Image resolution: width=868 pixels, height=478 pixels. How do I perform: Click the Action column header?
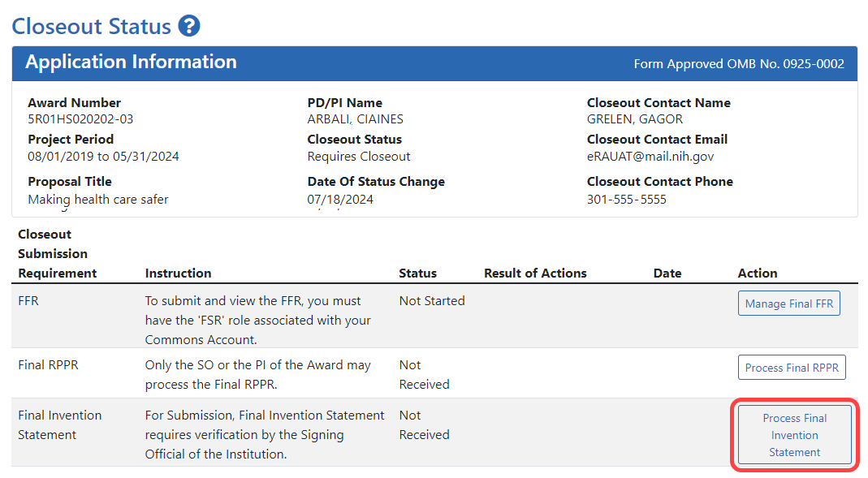click(758, 273)
